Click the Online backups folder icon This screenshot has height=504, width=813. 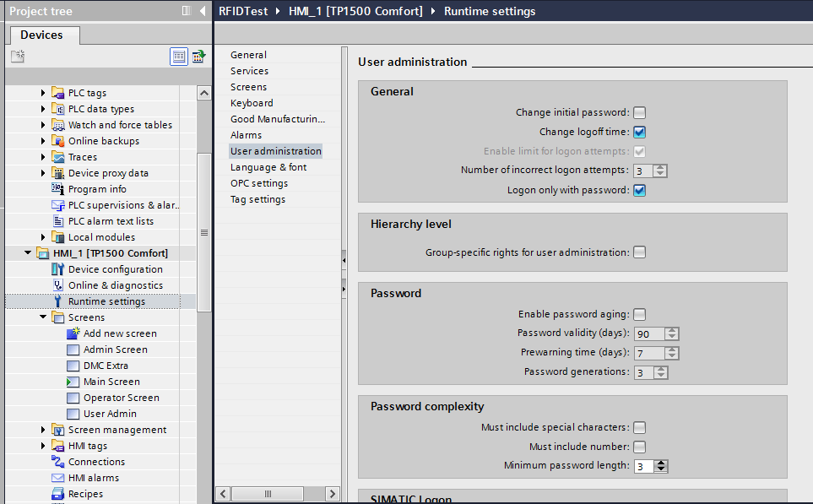point(58,142)
